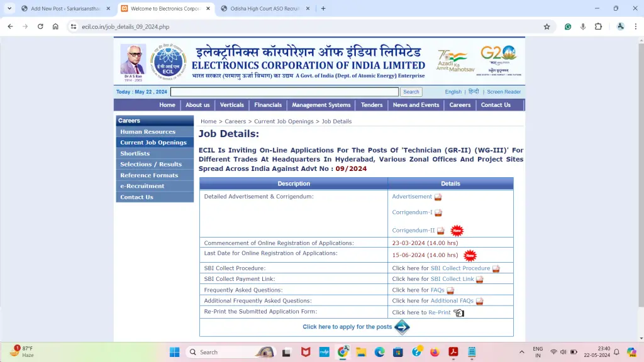Click the browser address bar URL

125,26
